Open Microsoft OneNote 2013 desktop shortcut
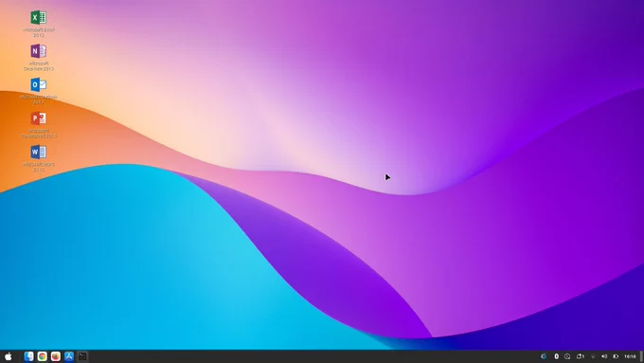This screenshot has height=363, width=644. 38,57
